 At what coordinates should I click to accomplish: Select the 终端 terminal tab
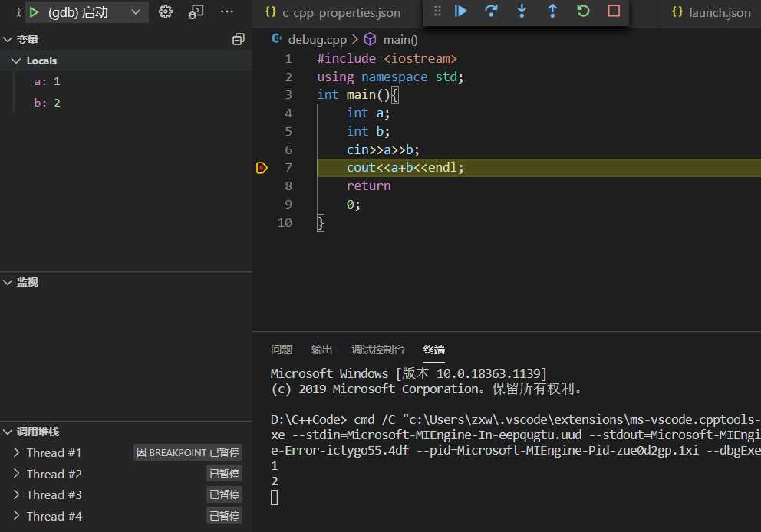tap(434, 350)
